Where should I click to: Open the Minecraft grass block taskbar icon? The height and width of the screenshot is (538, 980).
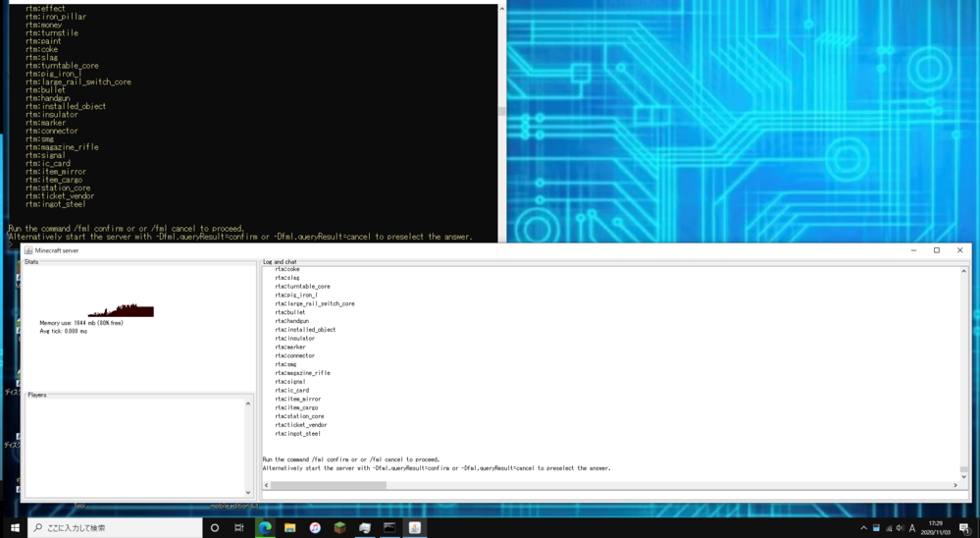[x=340, y=527]
